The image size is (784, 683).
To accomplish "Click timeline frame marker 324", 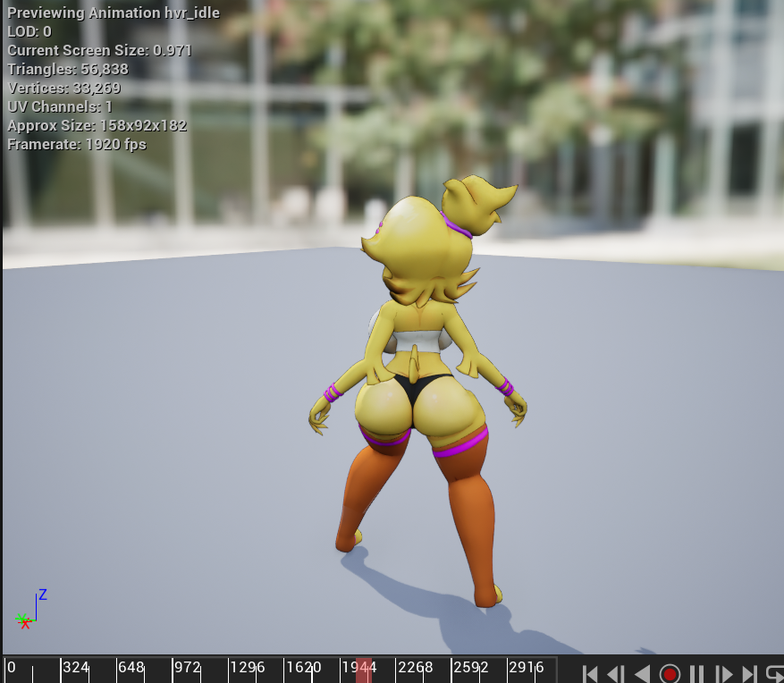I will tap(76, 667).
